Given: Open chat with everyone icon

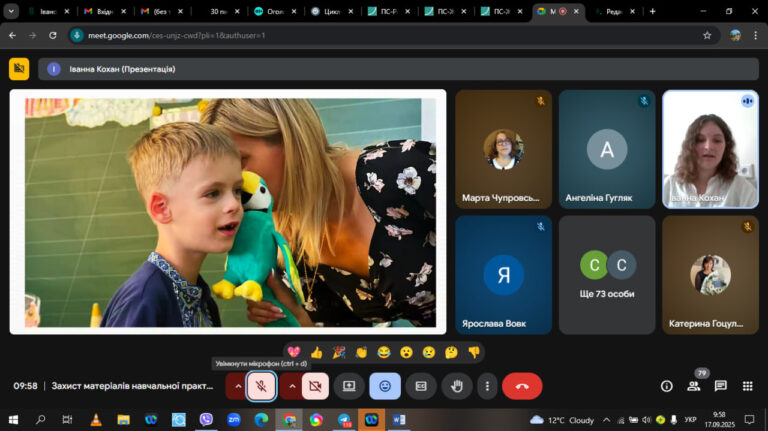Looking at the screenshot, I should pos(720,386).
